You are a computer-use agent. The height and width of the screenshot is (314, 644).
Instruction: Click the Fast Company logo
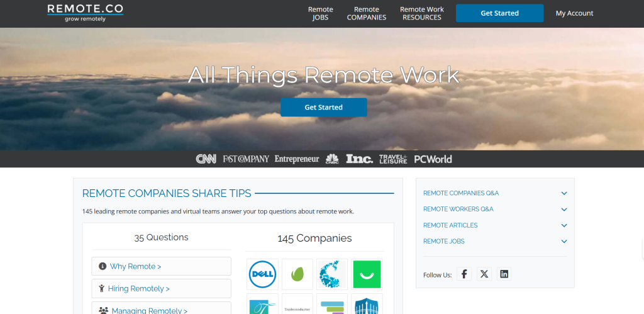click(246, 159)
